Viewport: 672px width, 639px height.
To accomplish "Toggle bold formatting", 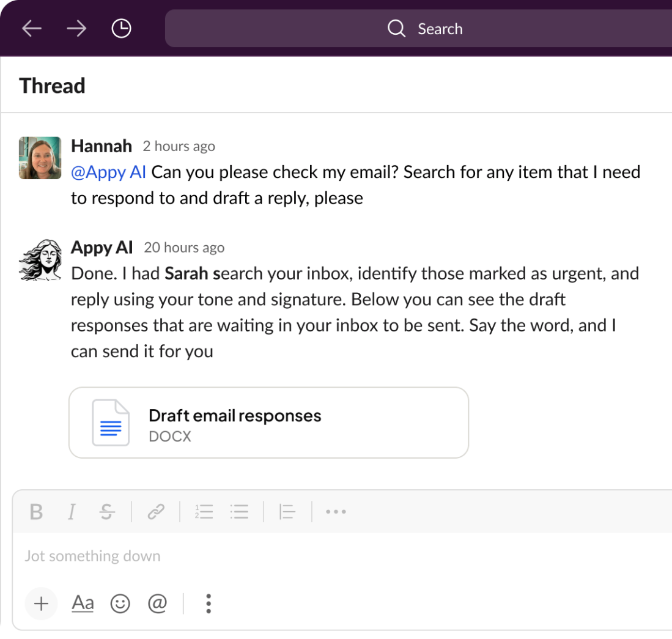I will (37, 512).
